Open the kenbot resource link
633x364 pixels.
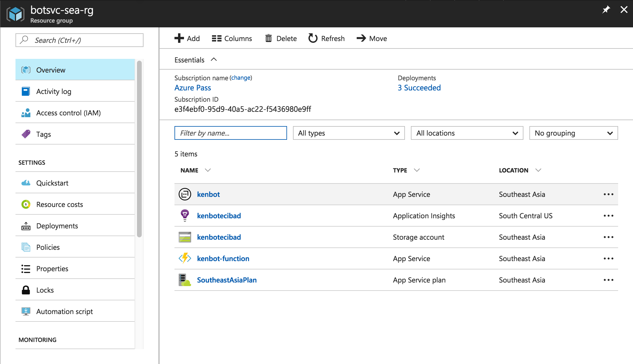tap(208, 194)
